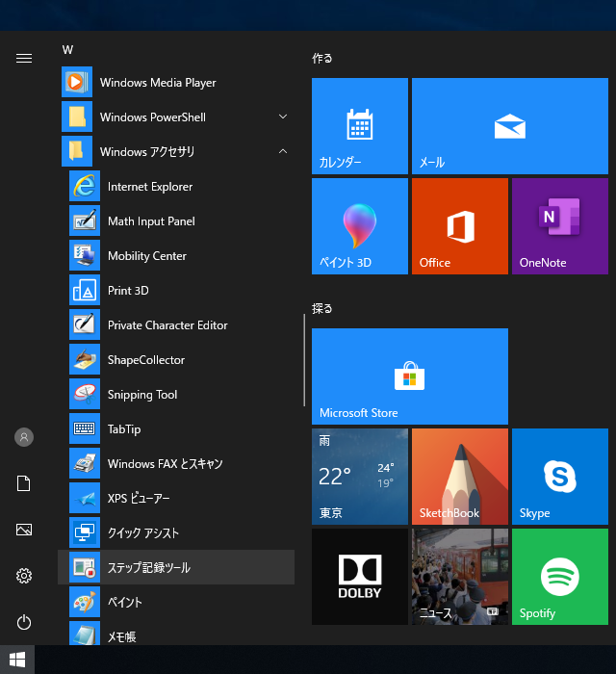The height and width of the screenshot is (674, 616).
Task: Click the 作る group title
Action: [322, 58]
